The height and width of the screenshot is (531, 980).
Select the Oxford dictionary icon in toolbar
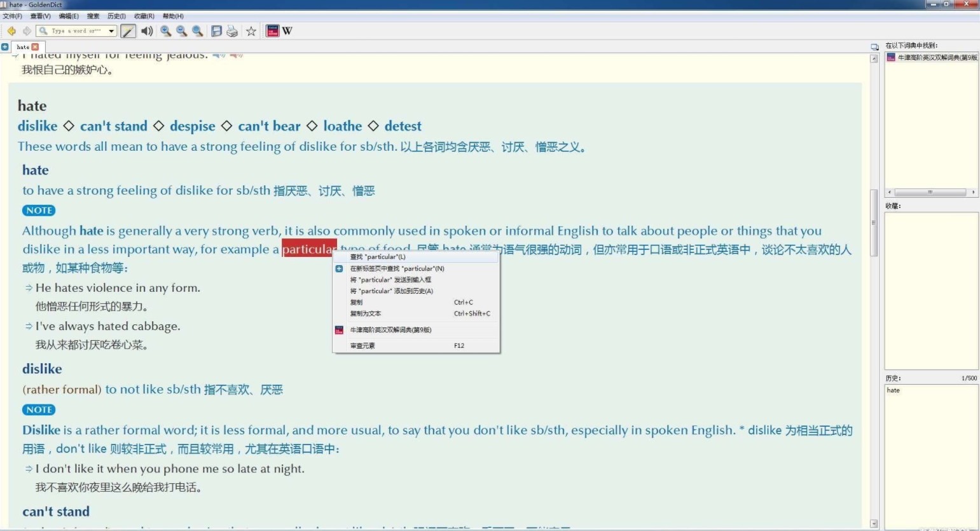[272, 31]
